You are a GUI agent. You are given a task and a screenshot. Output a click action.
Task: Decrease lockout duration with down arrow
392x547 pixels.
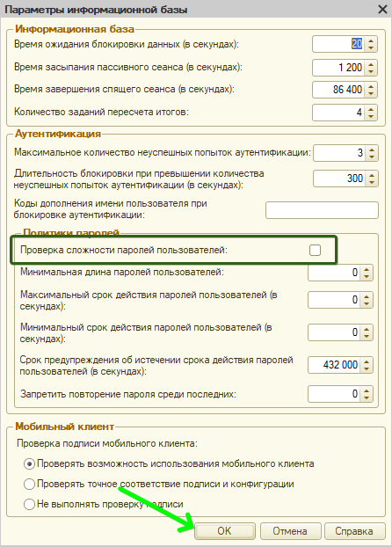pyautogui.click(x=372, y=182)
